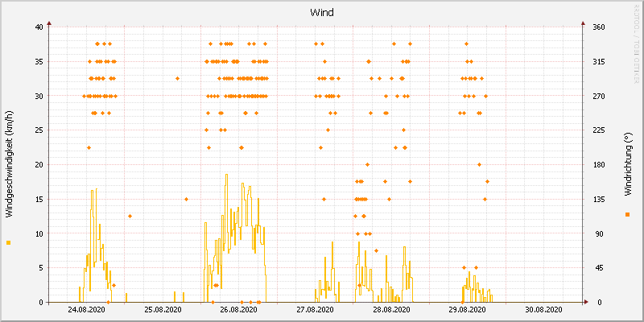Click the left axis value 10
The image size is (644, 322).
coord(39,233)
